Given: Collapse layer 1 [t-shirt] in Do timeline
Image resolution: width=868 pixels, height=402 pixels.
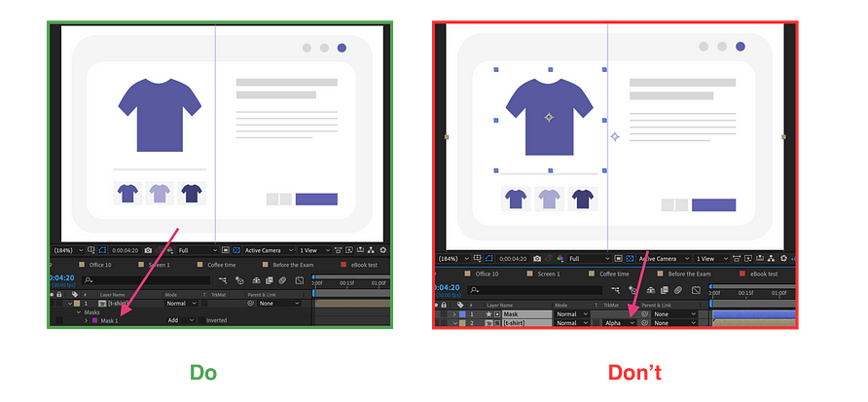Looking at the screenshot, I should 70,304.
